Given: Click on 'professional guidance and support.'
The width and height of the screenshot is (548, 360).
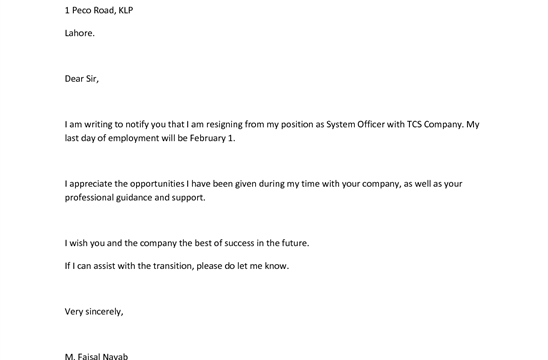Looking at the screenshot, I should [x=135, y=197].
